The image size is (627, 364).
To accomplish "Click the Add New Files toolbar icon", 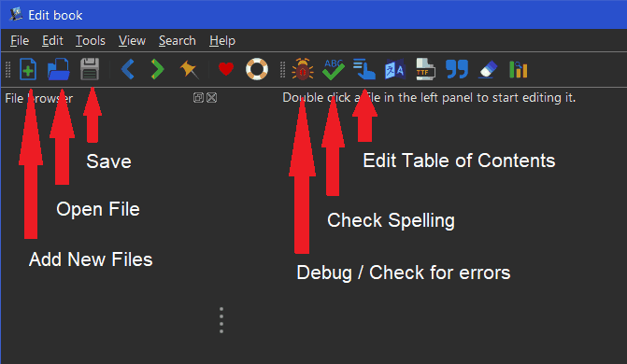I will [x=28, y=69].
